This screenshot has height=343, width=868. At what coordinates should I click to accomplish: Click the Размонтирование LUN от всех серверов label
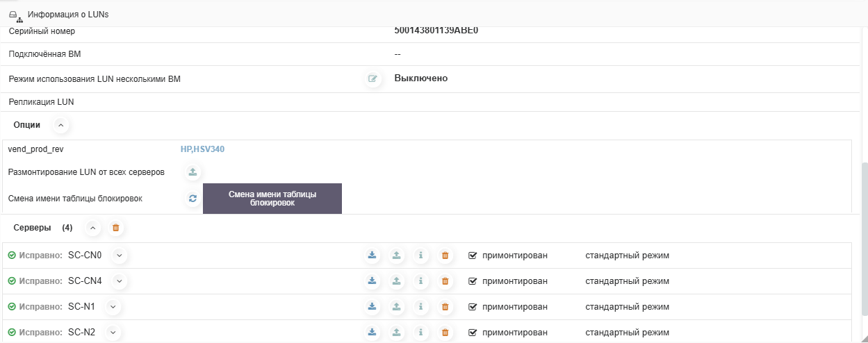point(86,172)
